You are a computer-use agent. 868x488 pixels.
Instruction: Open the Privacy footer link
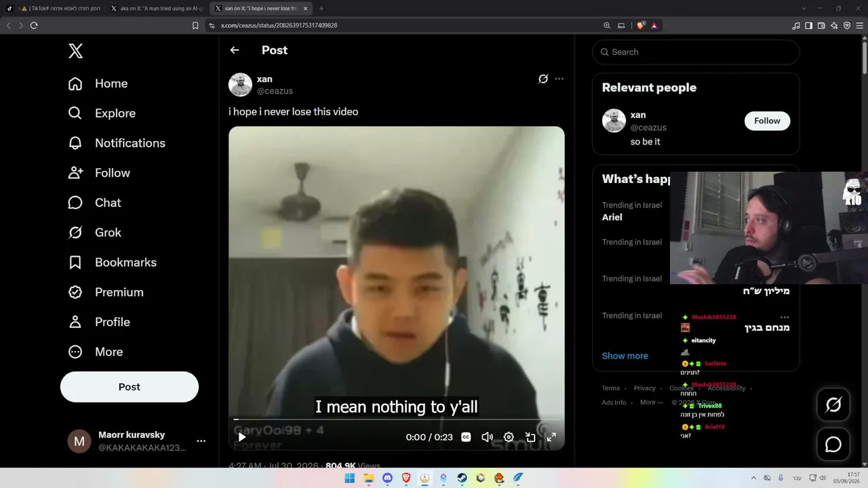click(644, 388)
